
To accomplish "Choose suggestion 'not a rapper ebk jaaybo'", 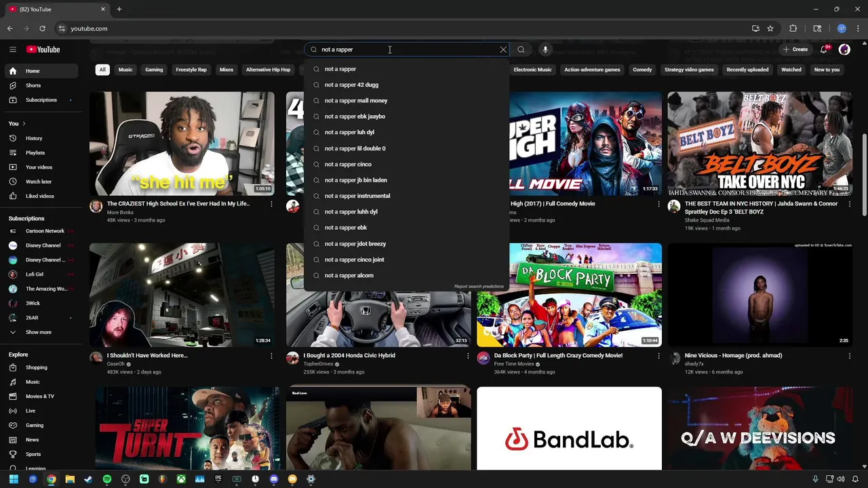I will pyautogui.click(x=407, y=117).
